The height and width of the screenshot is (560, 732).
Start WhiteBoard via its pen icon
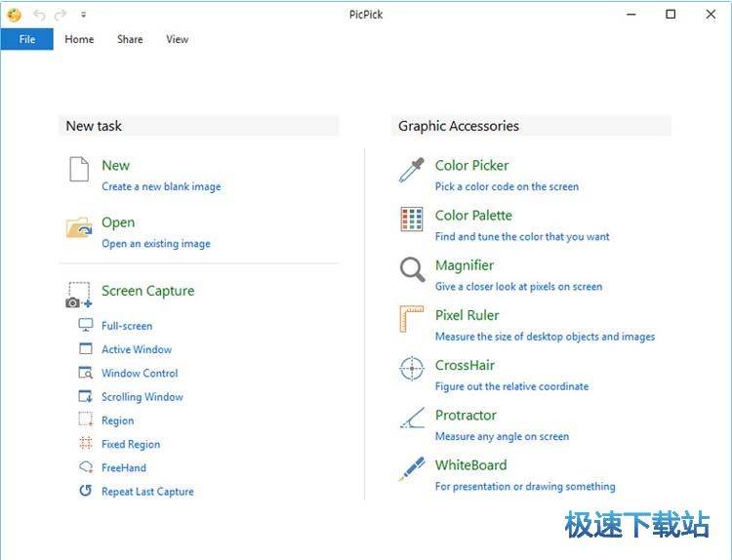[412, 469]
